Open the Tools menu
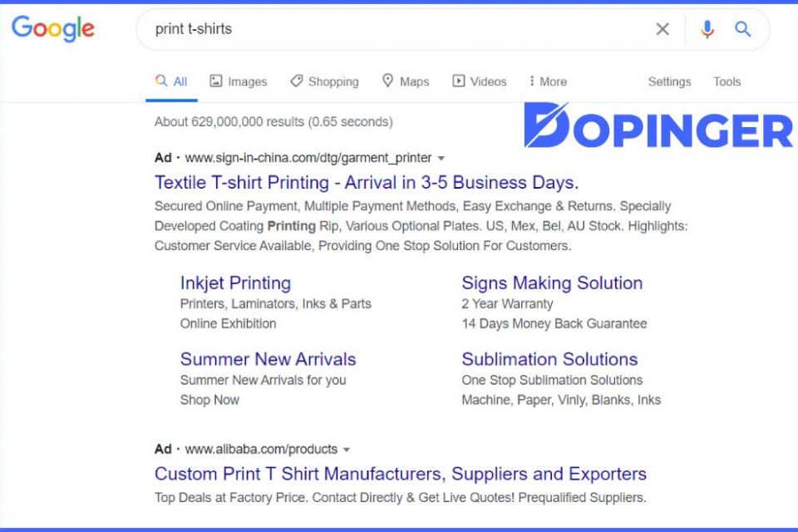 click(727, 81)
